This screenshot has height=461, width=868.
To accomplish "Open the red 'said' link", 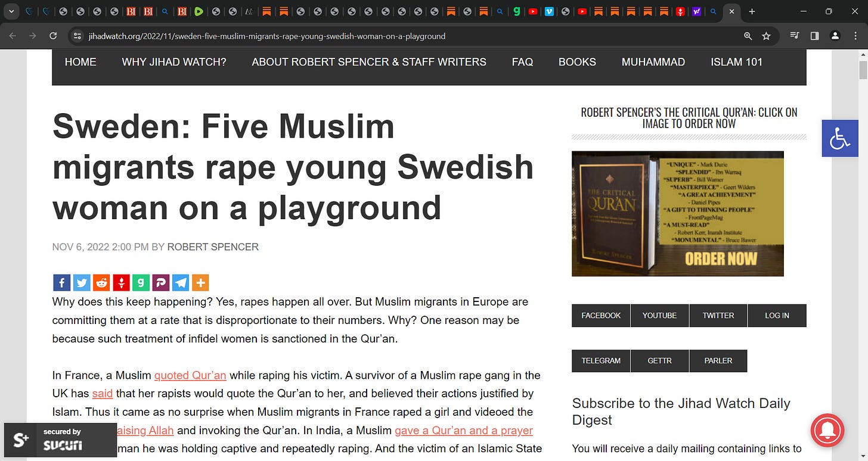I will pos(103,394).
